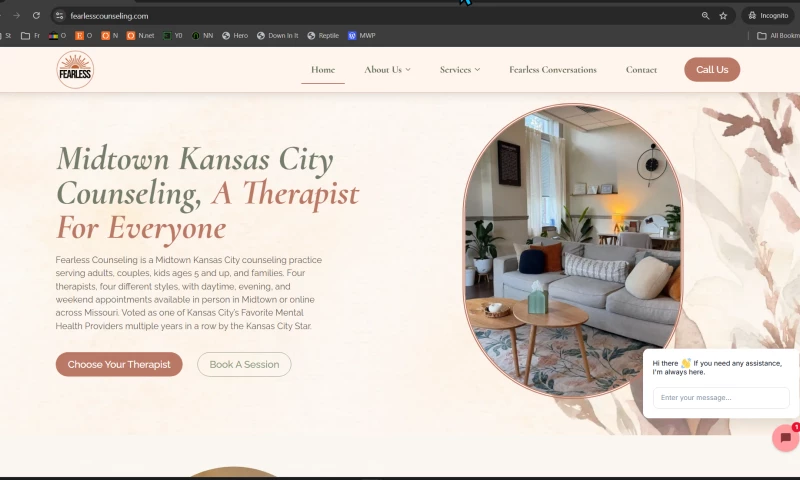
Task: Go to the Home nav item
Action: 323,70
